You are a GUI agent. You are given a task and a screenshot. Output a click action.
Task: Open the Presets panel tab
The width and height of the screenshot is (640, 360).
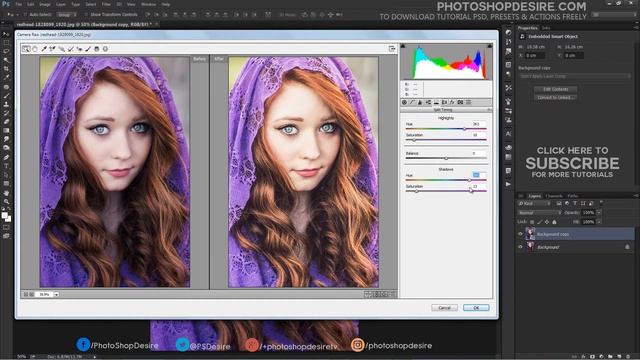(x=469, y=102)
